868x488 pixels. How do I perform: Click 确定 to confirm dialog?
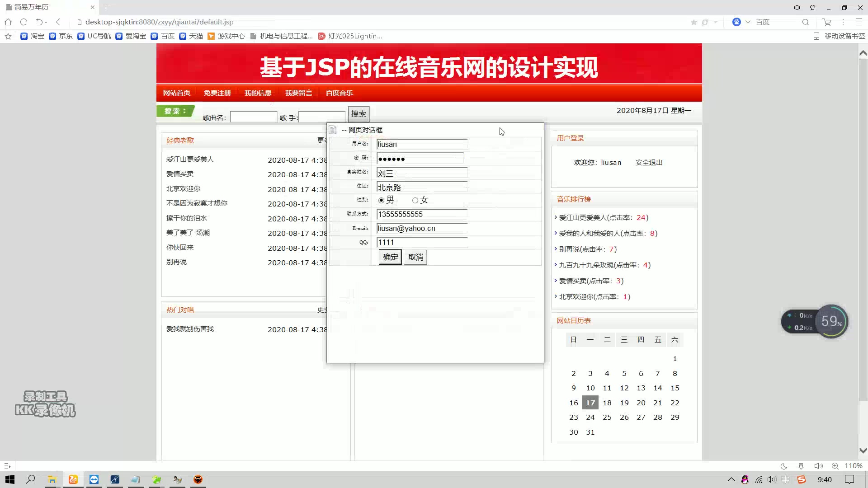pos(390,257)
